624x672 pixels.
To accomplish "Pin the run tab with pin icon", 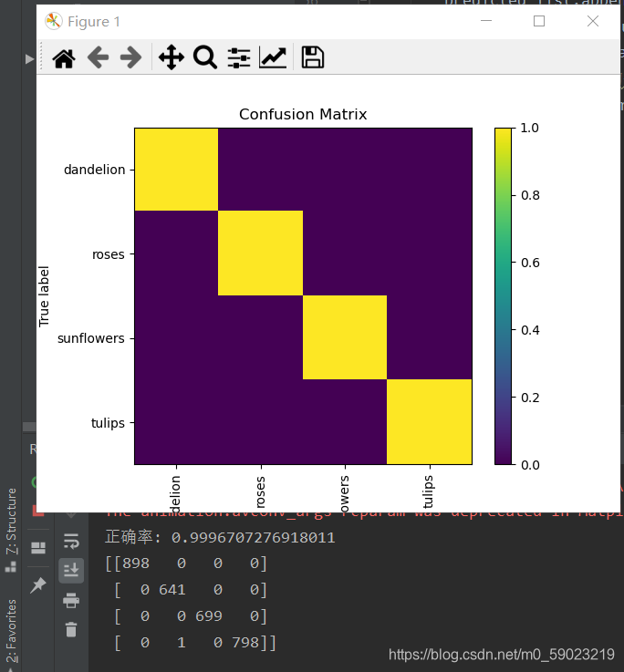I will 38,585.
